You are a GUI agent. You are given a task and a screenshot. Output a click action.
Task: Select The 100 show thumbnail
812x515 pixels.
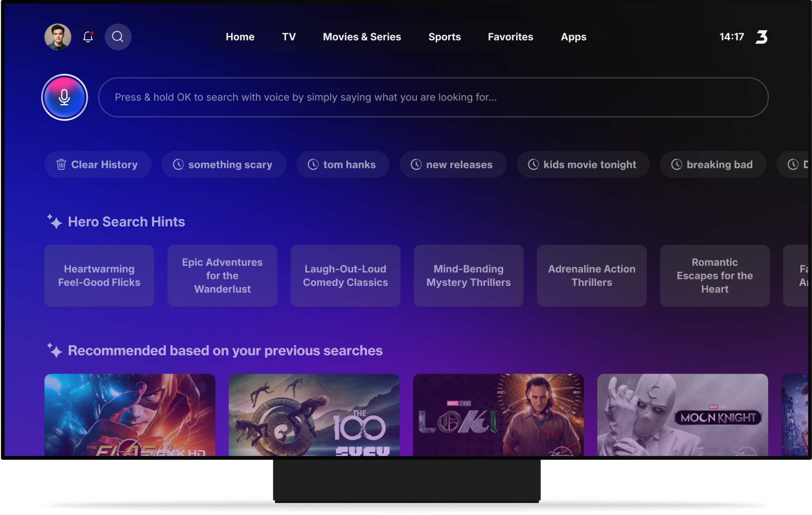point(314,415)
